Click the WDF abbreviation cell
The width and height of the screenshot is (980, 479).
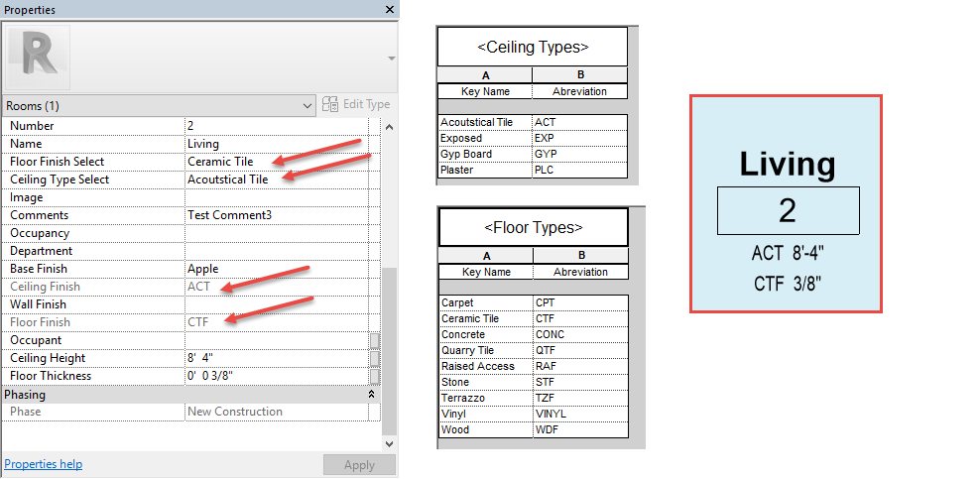580,429
